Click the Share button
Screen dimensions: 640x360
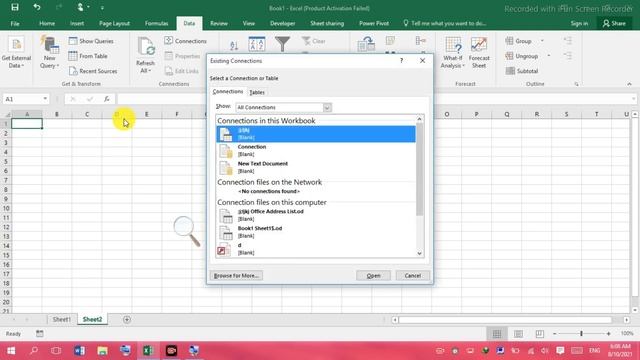[x=614, y=23]
